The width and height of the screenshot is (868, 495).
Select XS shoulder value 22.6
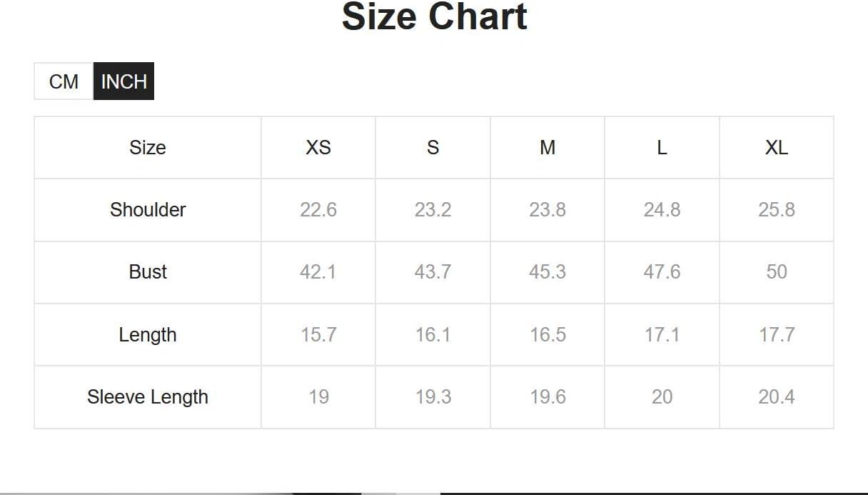pyautogui.click(x=318, y=210)
